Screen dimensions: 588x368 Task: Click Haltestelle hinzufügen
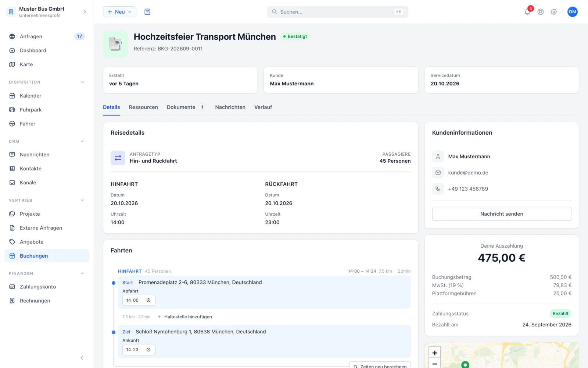[184, 317]
